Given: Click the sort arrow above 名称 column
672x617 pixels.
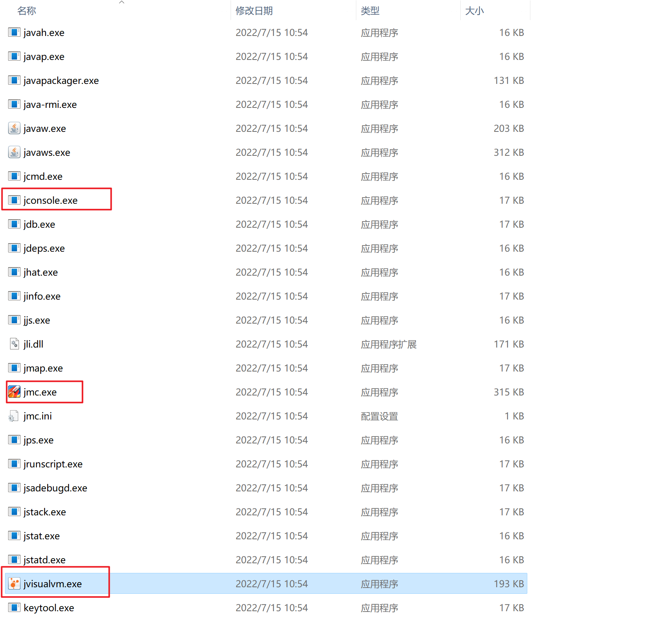Looking at the screenshot, I should click(121, 2).
